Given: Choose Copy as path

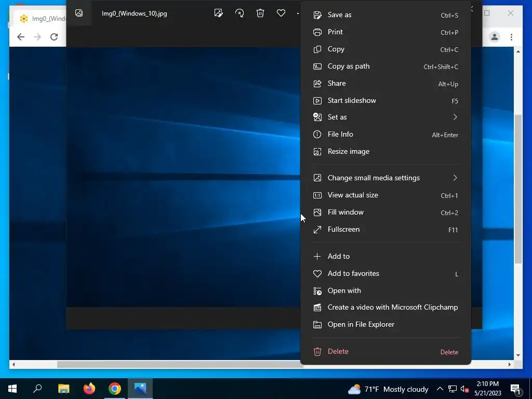Looking at the screenshot, I should click(x=386, y=66).
